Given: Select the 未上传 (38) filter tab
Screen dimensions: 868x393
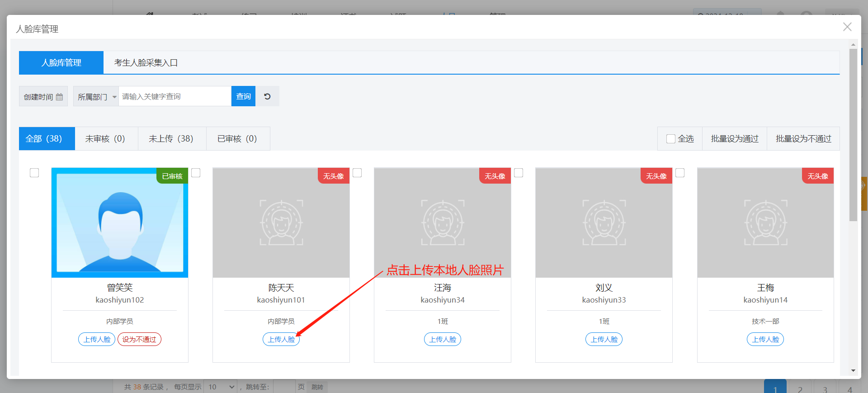Looking at the screenshot, I should (171, 139).
